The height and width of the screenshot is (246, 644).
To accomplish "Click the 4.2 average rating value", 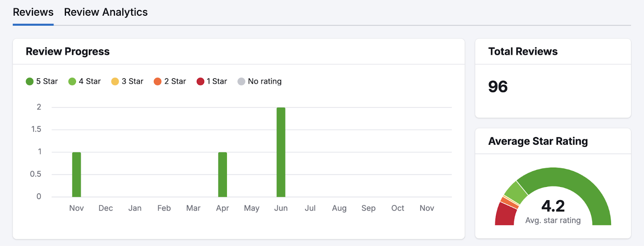I will click(553, 206).
